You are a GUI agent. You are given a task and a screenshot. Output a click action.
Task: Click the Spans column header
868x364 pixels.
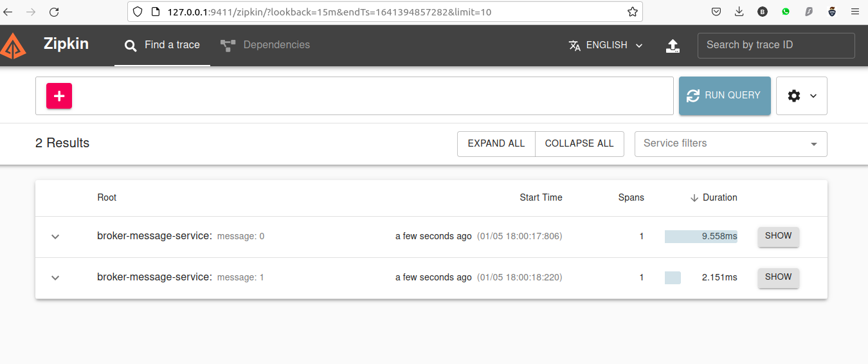point(631,197)
